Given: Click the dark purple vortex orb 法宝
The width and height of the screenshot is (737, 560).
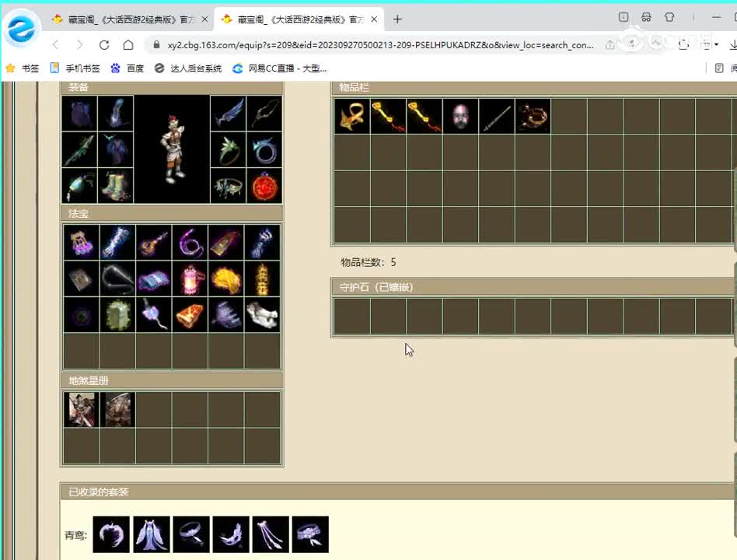Looking at the screenshot, I should coord(82,314).
